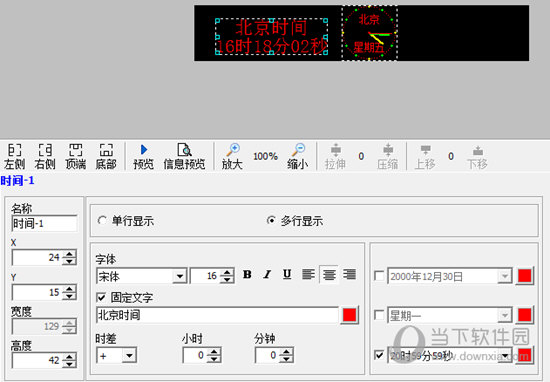Open the weekday format dropdown
Image resolution: width=550 pixels, height=382 pixels.
(504, 316)
